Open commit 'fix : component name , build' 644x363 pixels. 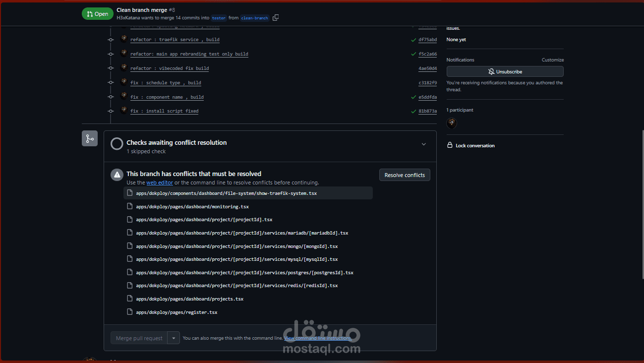coord(167,97)
